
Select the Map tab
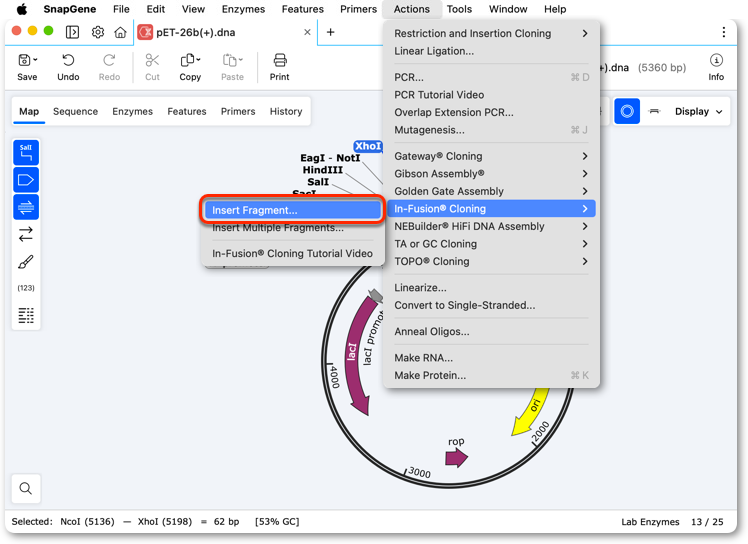(x=29, y=111)
